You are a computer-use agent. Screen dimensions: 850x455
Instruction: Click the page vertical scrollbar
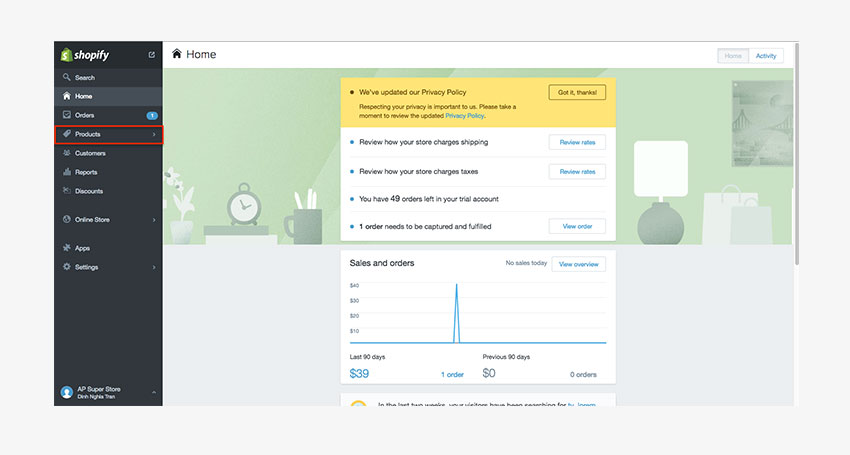point(796,150)
